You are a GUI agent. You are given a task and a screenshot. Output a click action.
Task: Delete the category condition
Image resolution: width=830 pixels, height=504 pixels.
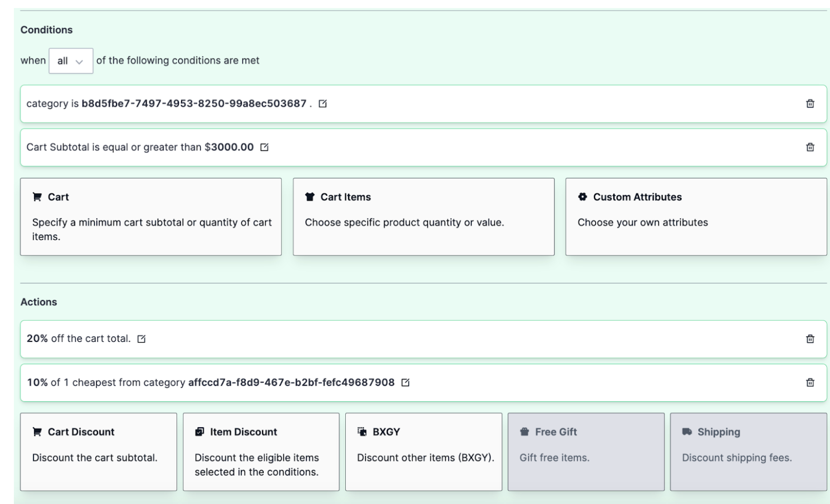point(810,104)
